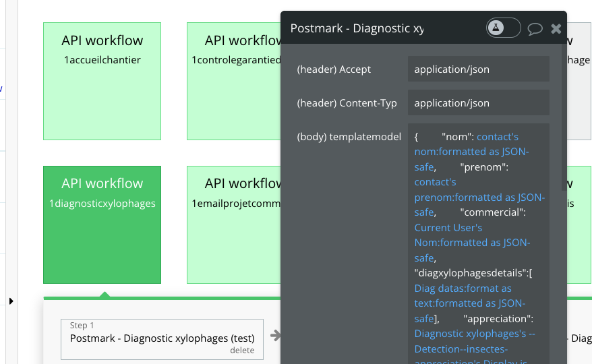Open the 1controlegarantied API workflow card
Screen dimensions: 592x364
point(234,81)
